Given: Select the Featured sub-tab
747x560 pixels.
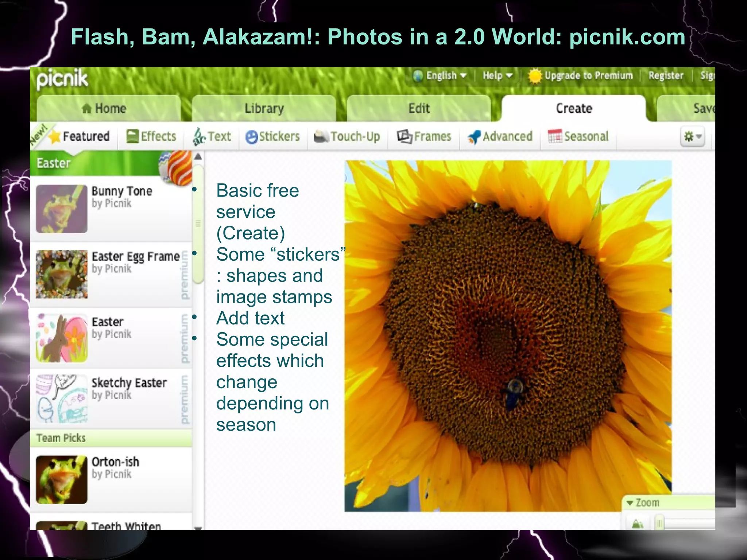Looking at the screenshot, I should tap(78, 136).
